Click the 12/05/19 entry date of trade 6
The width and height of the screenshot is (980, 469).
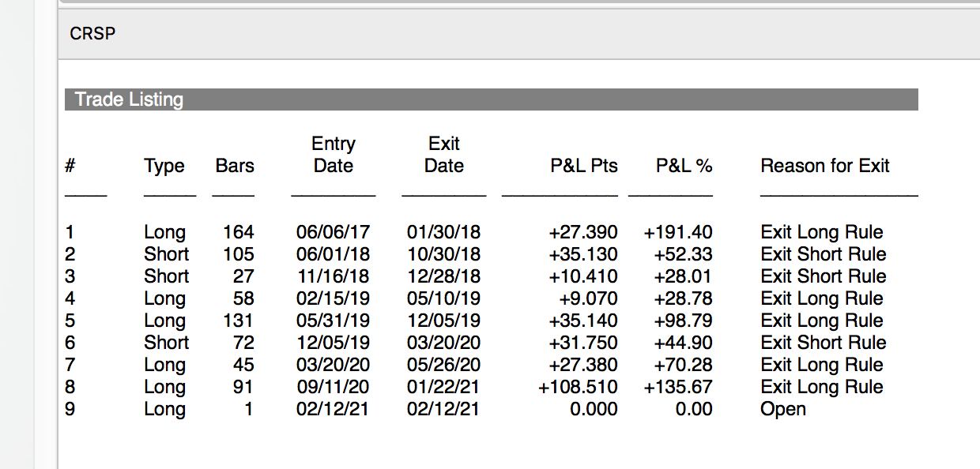point(333,343)
